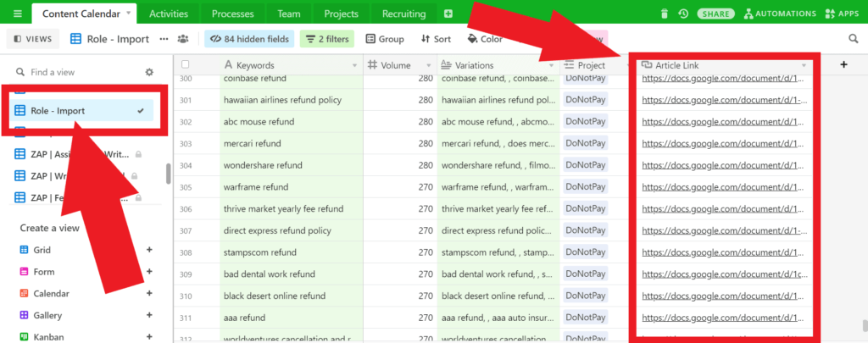The image size is (868, 343).
Task: Click plus next to Gallery
Action: tap(149, 315)
